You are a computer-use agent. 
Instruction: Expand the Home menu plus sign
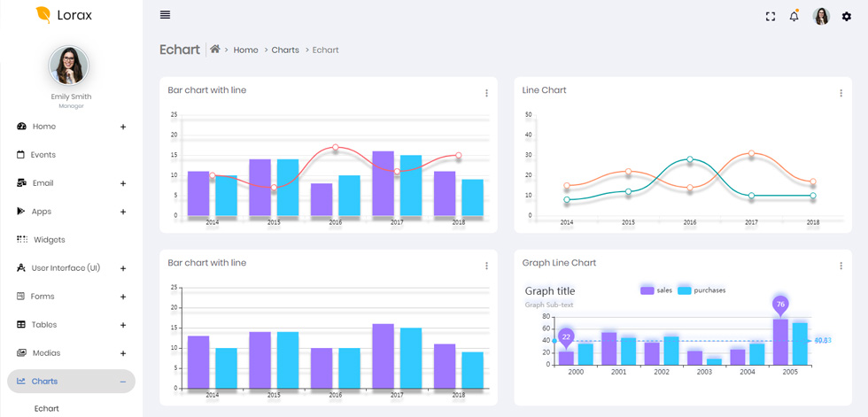123,127
